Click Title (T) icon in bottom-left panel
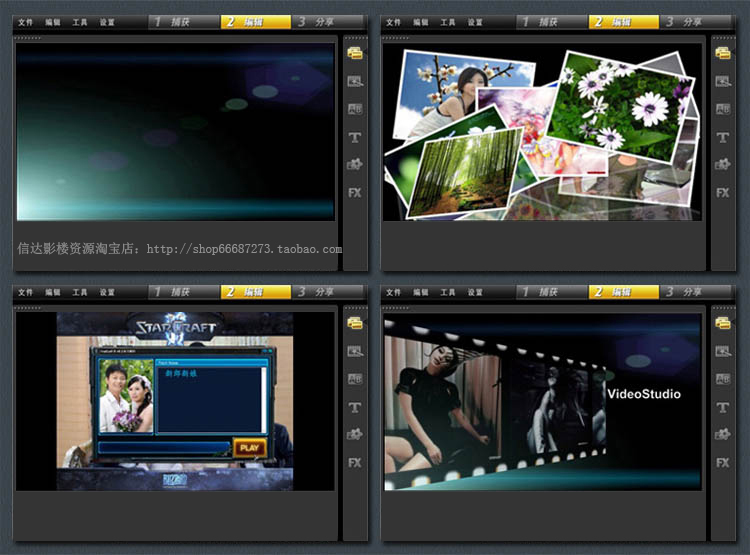The height and width of the screenshot is (555, 750). coord(355,407)
